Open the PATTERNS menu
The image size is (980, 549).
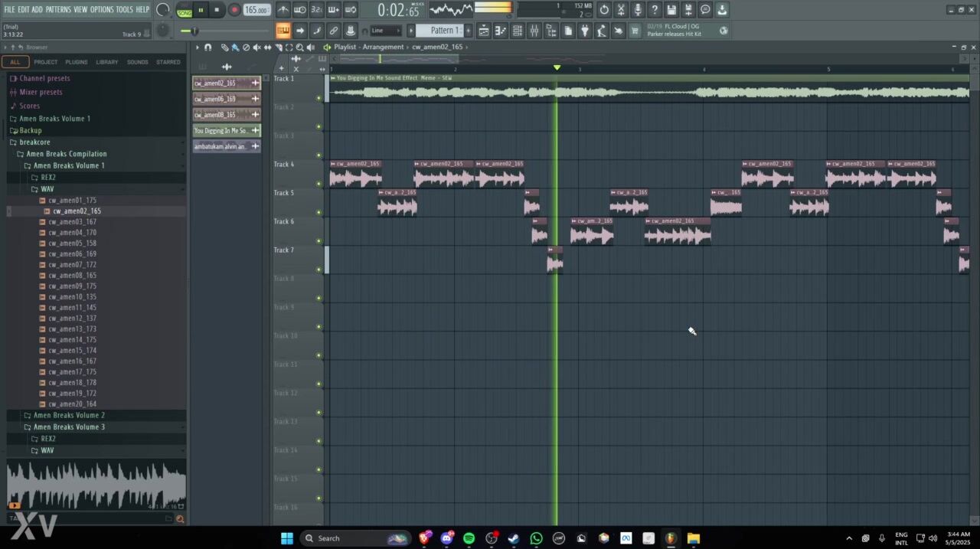click(58, 9)
